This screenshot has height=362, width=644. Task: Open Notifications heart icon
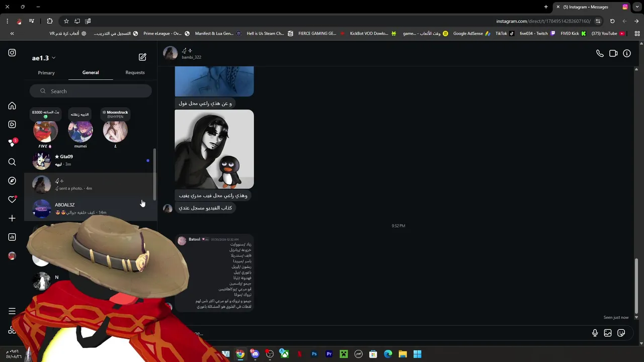pos(12,200)
